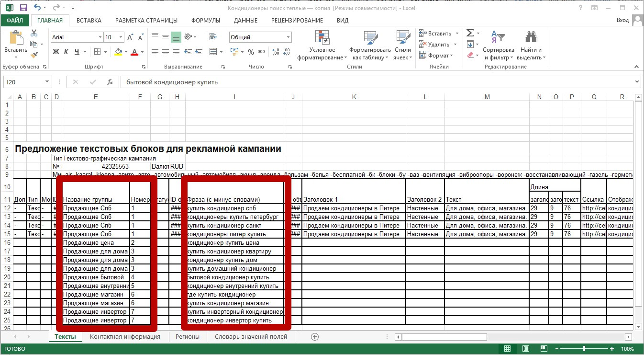Expand Форматировать как таблицу dropdown
This screenshot has width=644, height=355.
point(370,46)
